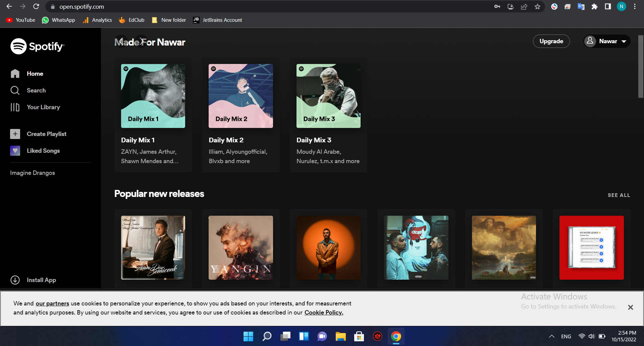The width and height of the screenshot is (644, 346).
Task: Click the Spotify logo in sidebar
Action: (37, 46)
